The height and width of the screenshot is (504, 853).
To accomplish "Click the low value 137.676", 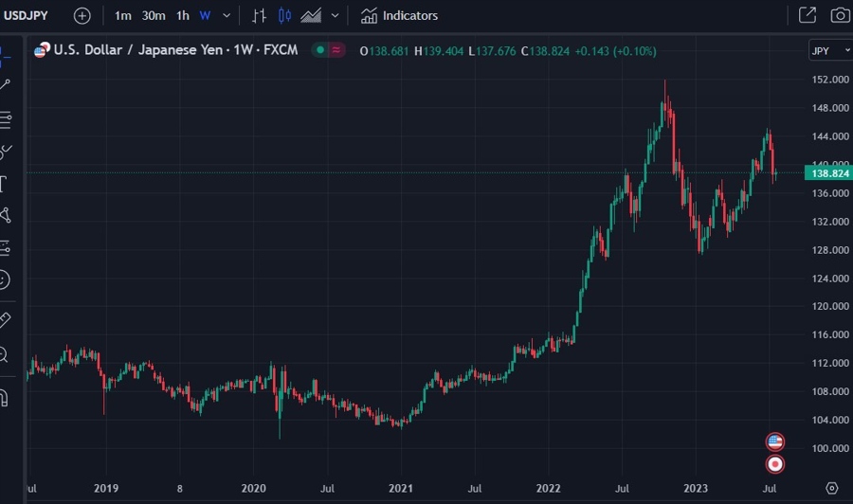I will [x=496, y=51].
